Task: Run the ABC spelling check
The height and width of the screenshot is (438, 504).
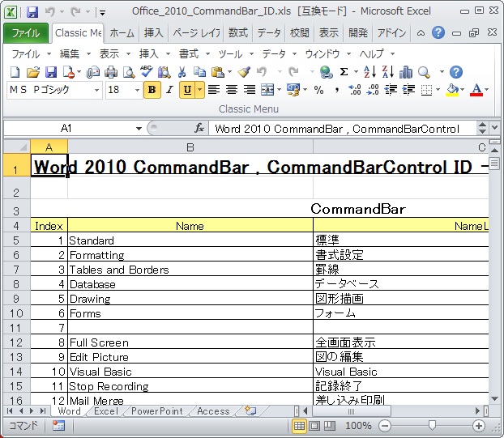Action: click(147, 72)
